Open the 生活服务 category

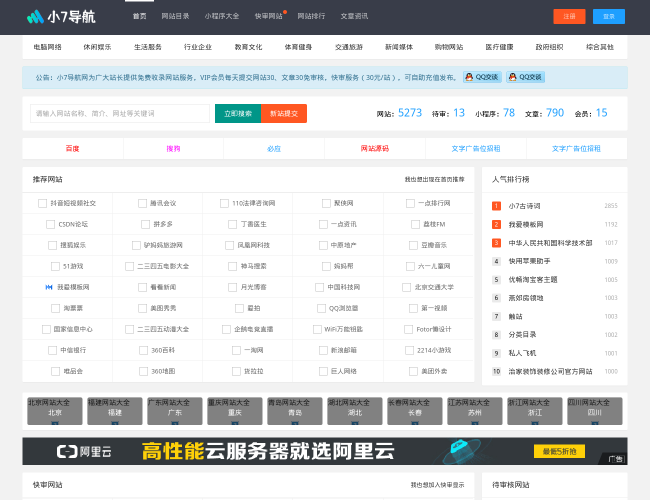(148, 47)
